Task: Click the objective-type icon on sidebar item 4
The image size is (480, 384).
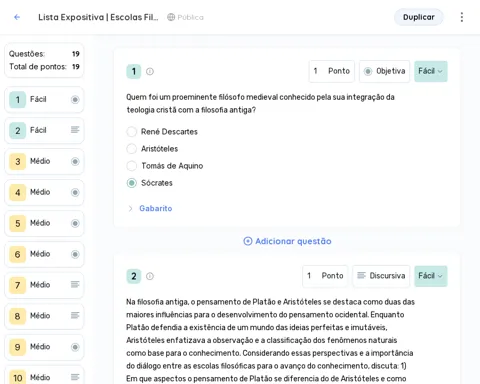Action: click(75, 192)
